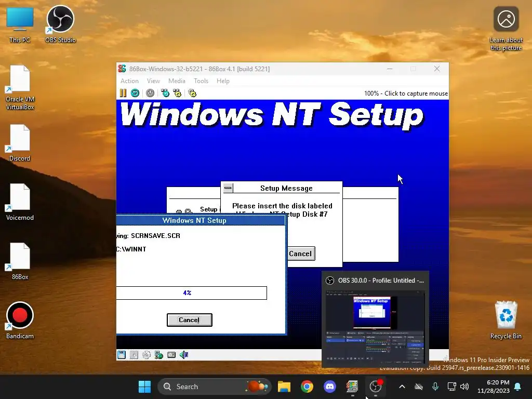The height and width of the screenshot is (399, 532).
Task: Click the 4% copy progress bar
Action: [x=191, y=293]
